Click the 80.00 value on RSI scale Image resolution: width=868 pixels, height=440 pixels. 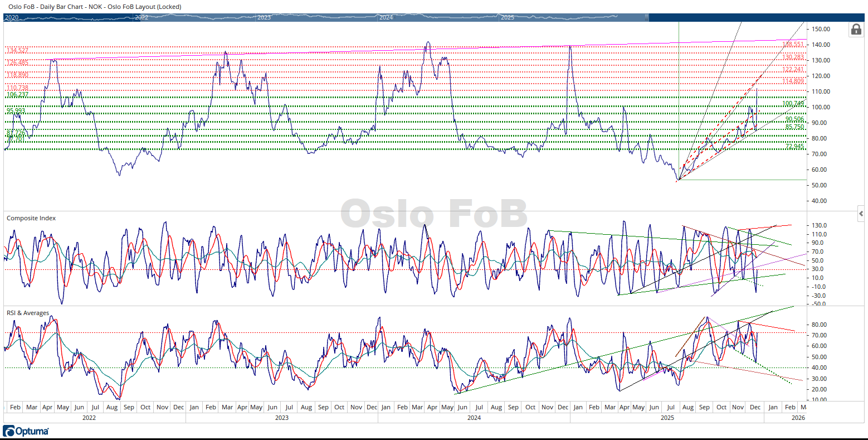click(x=820, y=325)
